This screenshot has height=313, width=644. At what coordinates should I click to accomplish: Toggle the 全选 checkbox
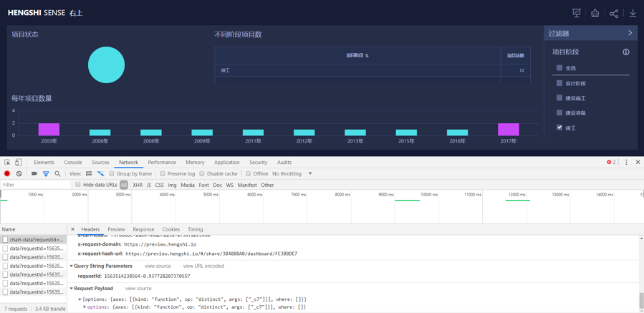tap(559, 68)
